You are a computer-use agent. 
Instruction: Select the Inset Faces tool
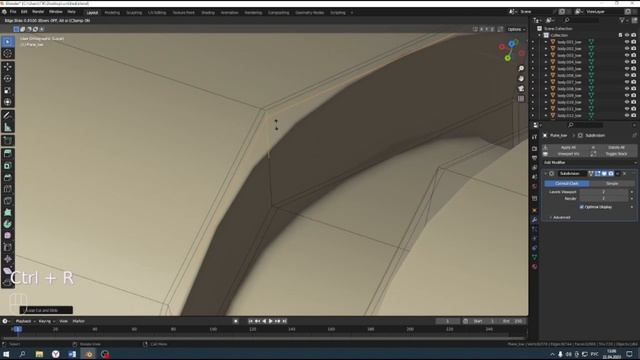8,166
